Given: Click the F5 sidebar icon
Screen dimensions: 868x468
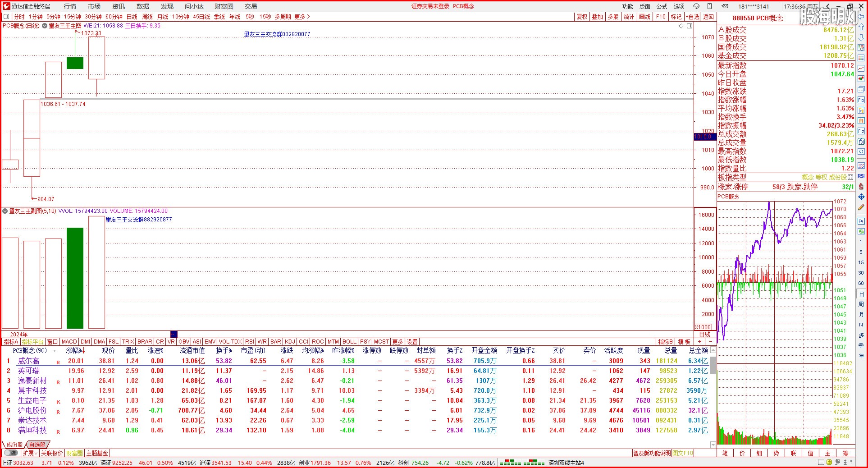Looking at the screenshot, I should click(x=861, y=221).
